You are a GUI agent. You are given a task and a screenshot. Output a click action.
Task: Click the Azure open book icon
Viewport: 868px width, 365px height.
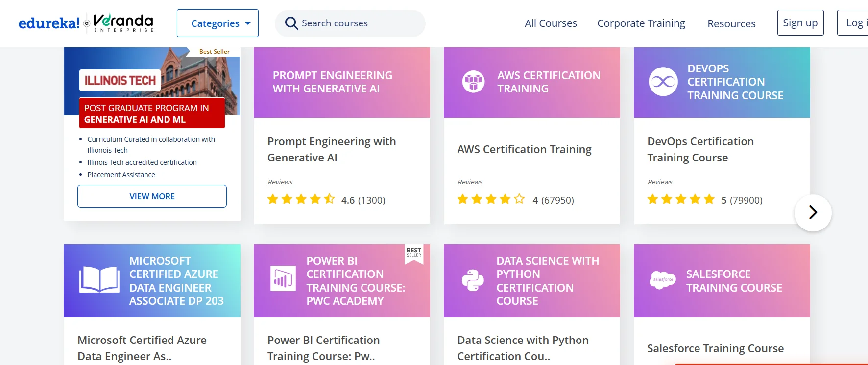pyautogui.click(x=99, y=279)
